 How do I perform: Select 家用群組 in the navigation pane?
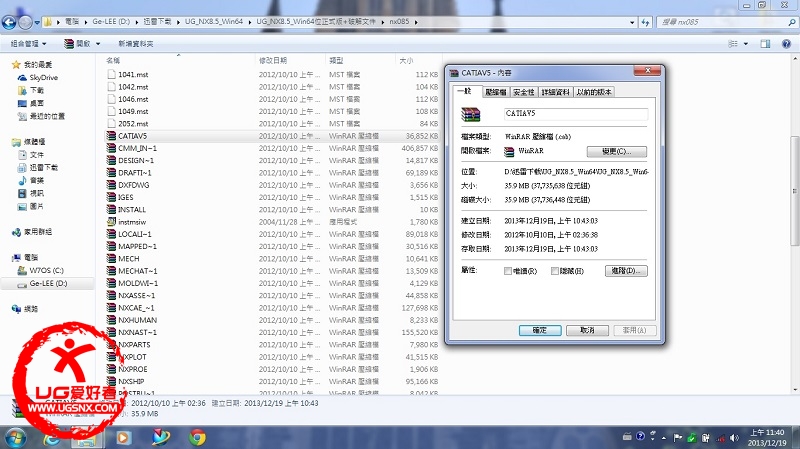38,232
